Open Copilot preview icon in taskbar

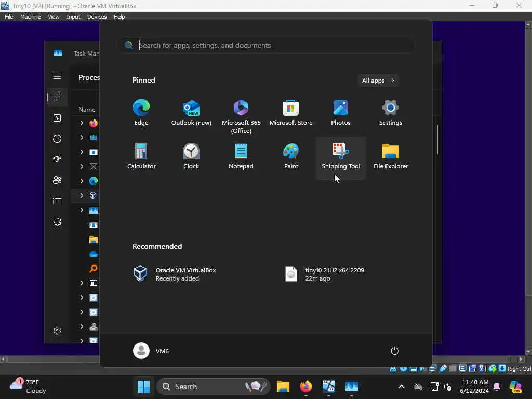pos(515,387)
